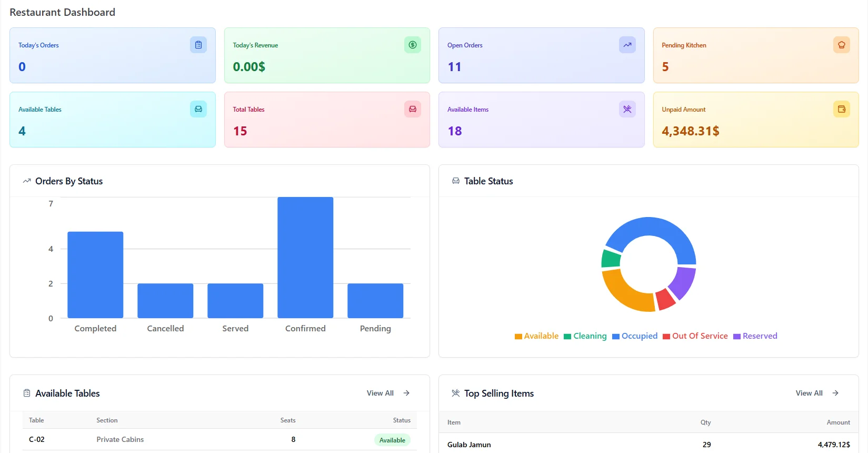Screen dimensions: 868x453
Task: Click the Pending bar in the chart
Action: tap(375, 301)
